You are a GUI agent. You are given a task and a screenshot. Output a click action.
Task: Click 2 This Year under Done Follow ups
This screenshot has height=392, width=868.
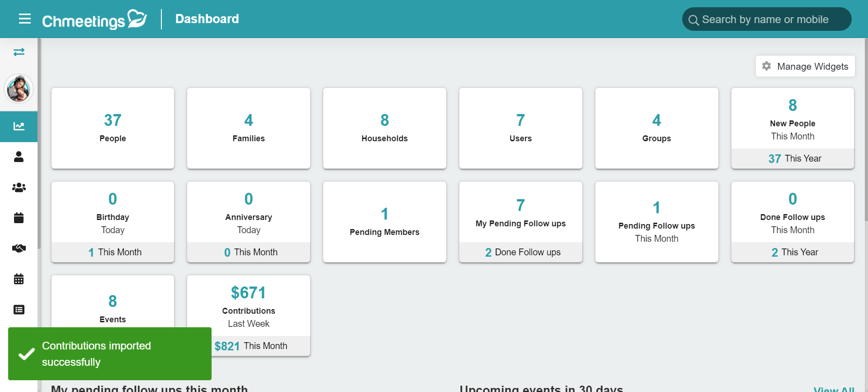pyautogui.click(x=793, y=252)
